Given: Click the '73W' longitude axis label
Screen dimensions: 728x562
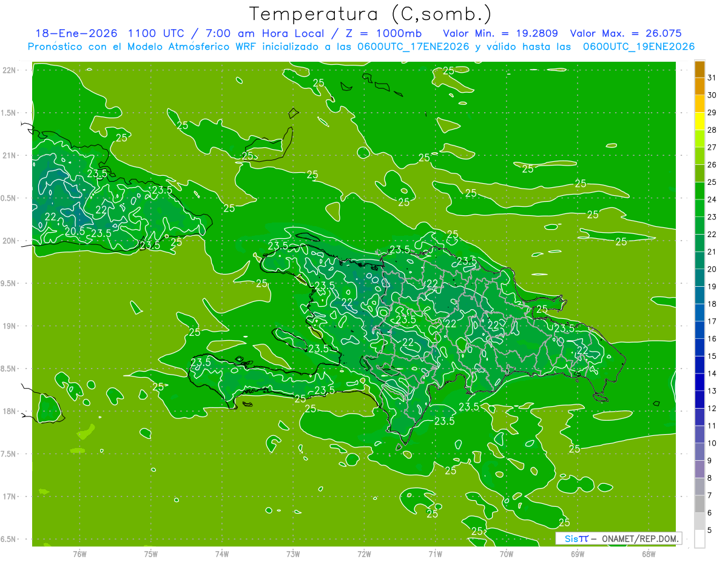Looking at the screenshot, I should 293,554.
